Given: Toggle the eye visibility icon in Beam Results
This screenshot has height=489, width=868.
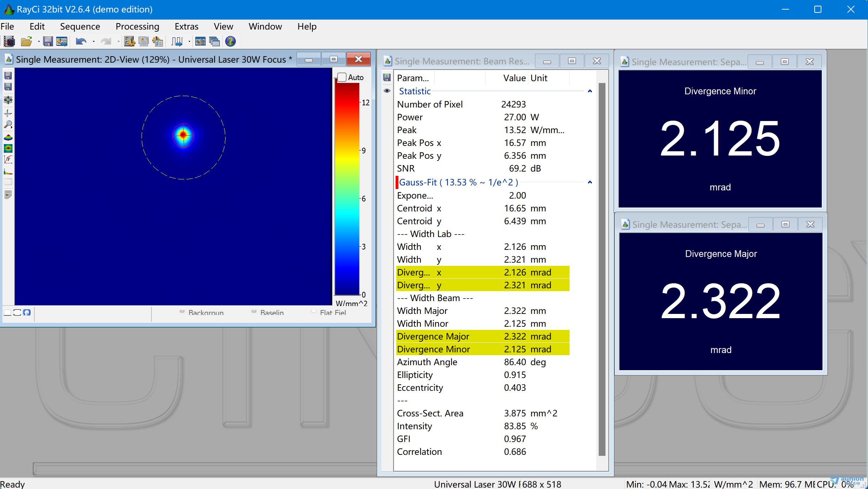Looking at the screenshot, I should click(x=387, y=91).
